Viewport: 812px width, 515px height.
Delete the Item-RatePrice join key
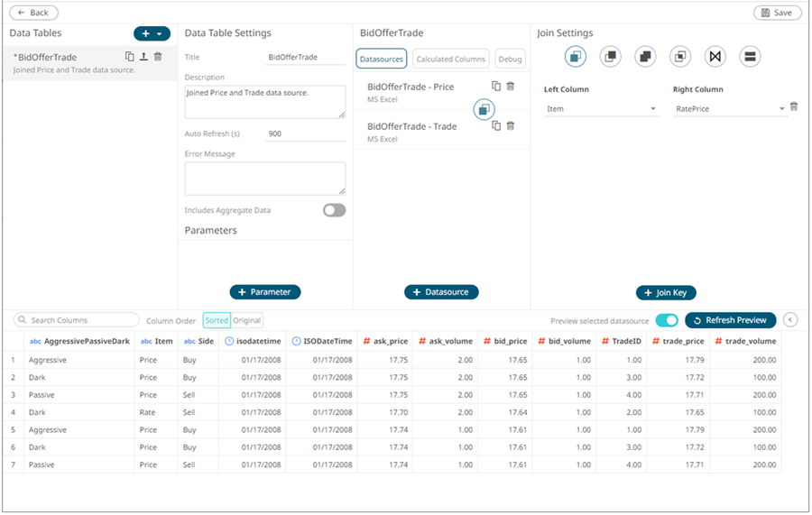[x=794, y=107]
